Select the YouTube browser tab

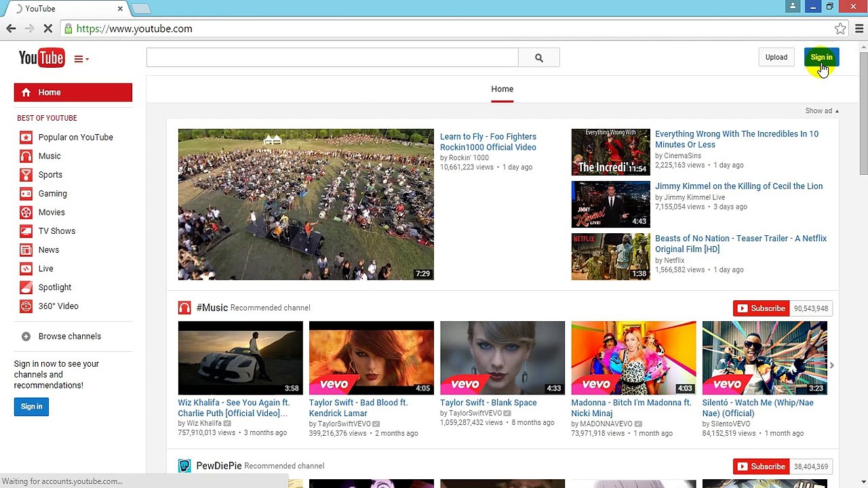(x=64, y=9)
